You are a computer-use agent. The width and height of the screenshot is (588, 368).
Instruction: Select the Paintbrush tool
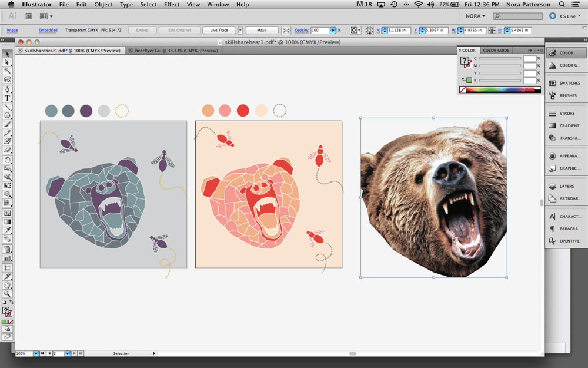tap(7, 124)
